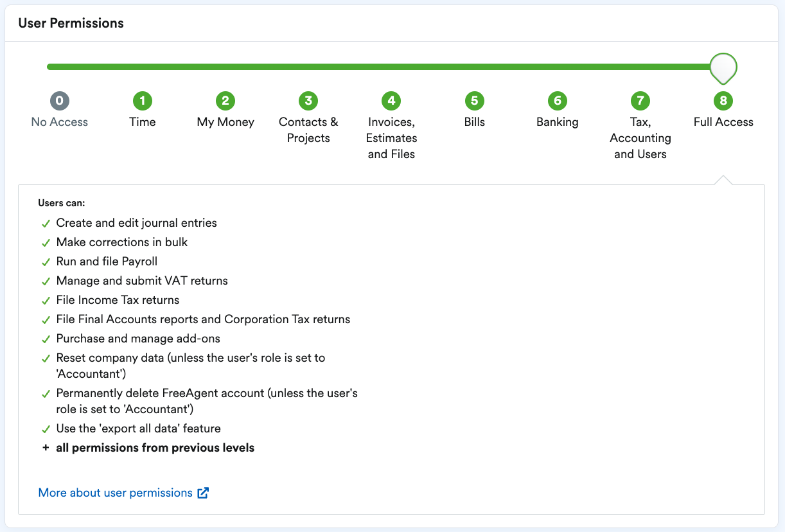The height and width of the screenshot is (532, 785).
Task: Click checkmark beside File Income Tax returns
Action: [46, 301]
